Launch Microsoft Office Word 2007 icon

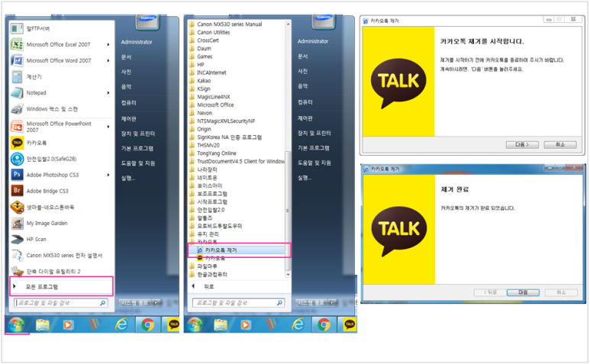click(x=17, y=60)
